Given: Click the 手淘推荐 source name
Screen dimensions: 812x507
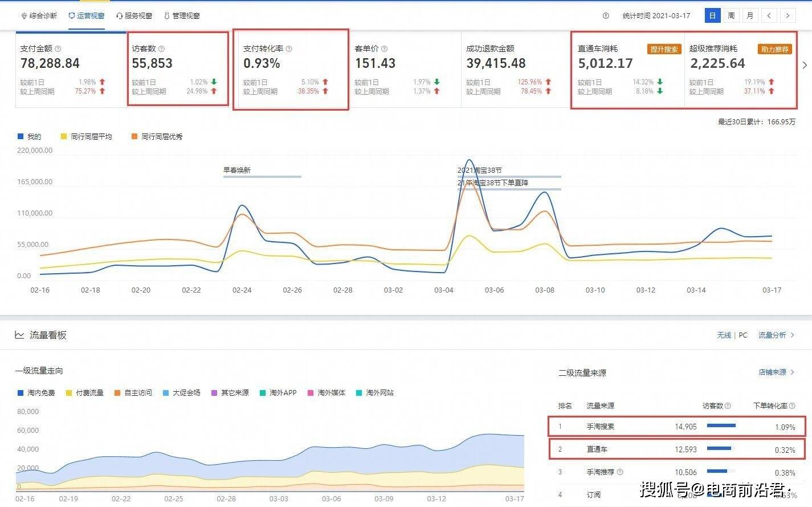Looking at the screenshot, I should point(601,472).
